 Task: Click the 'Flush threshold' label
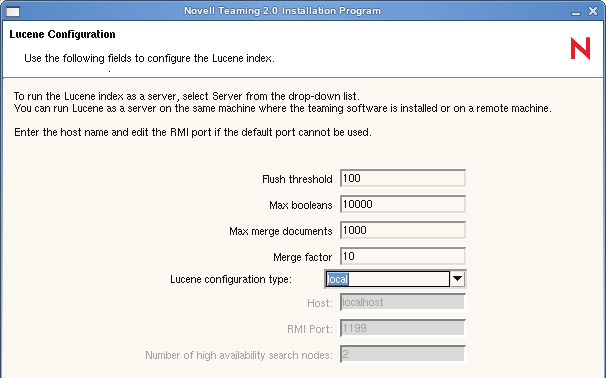[297, 179]
